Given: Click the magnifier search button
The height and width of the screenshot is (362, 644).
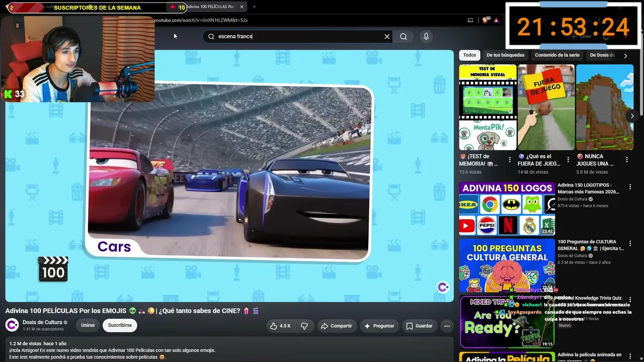Looking at the screenshot, I should tap(404, 36).
